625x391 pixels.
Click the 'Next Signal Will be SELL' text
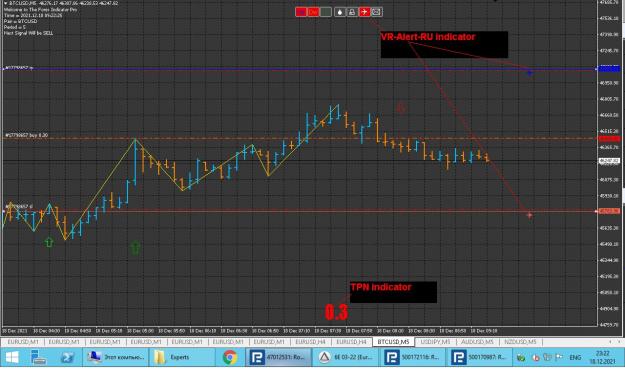coord(28,33)
